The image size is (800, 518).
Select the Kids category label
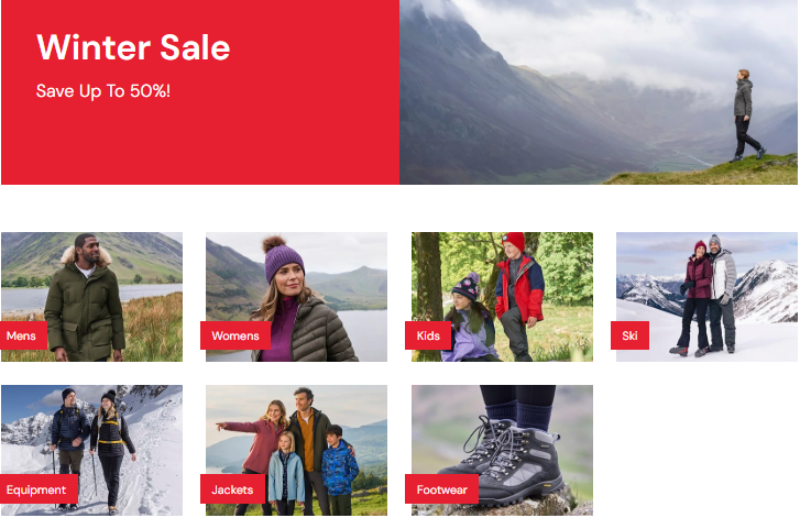coord(428,335)
